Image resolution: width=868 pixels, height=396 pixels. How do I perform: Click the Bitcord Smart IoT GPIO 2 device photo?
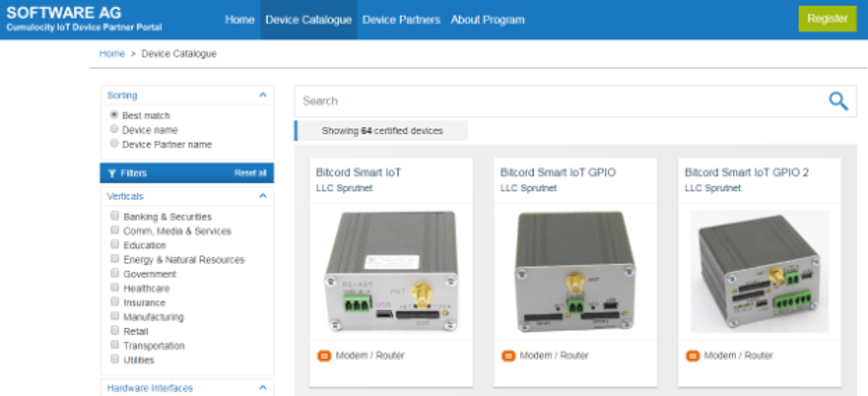759,271
